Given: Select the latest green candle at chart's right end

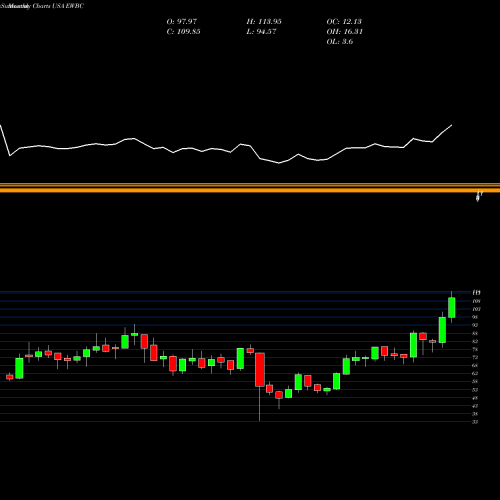Looking at the screenshot, I should [x=452, y=307].
